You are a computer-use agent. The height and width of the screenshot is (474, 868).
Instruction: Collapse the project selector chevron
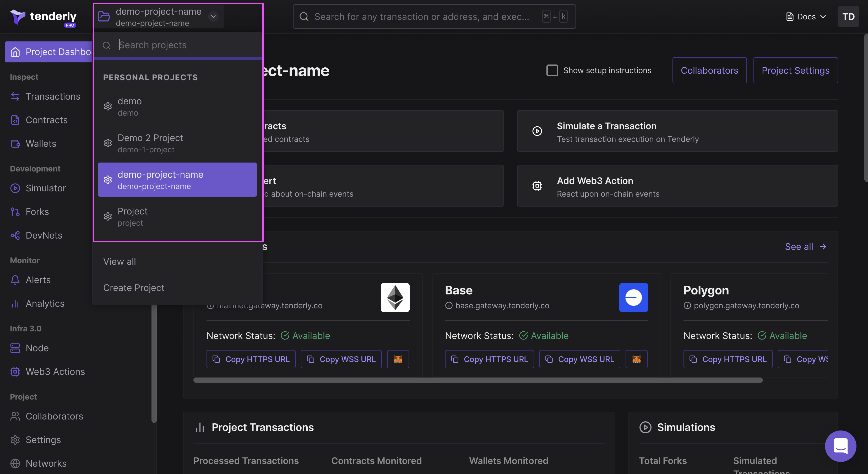pyautogui.click(x=213, y=16)
